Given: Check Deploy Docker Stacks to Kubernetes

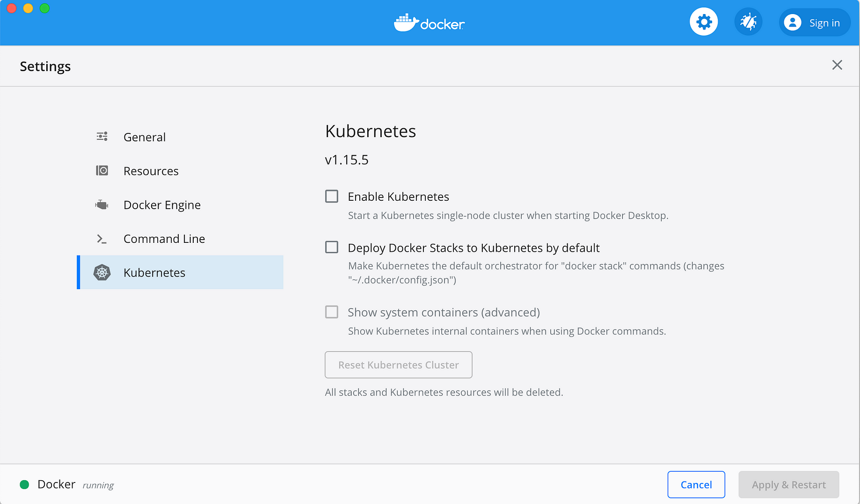Looking at the screenshot, I should click(x=332, y=247).
